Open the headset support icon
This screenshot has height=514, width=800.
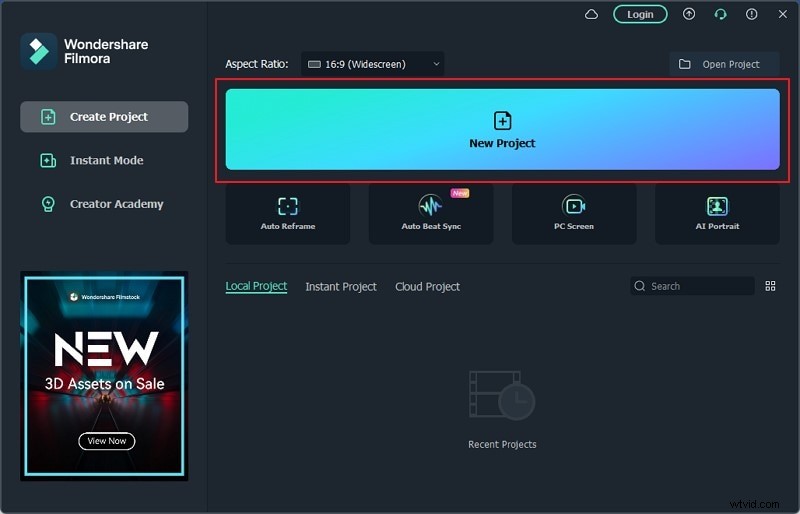tap(720, 14)
